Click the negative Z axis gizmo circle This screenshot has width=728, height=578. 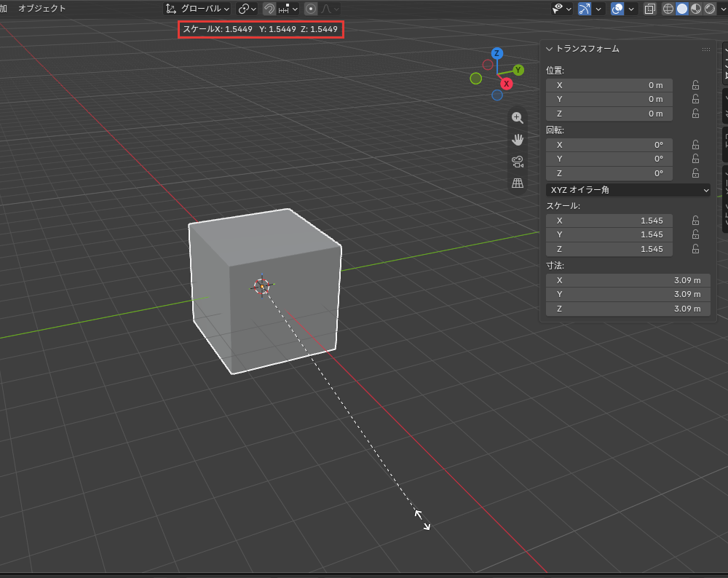click(x=497, y=95)
